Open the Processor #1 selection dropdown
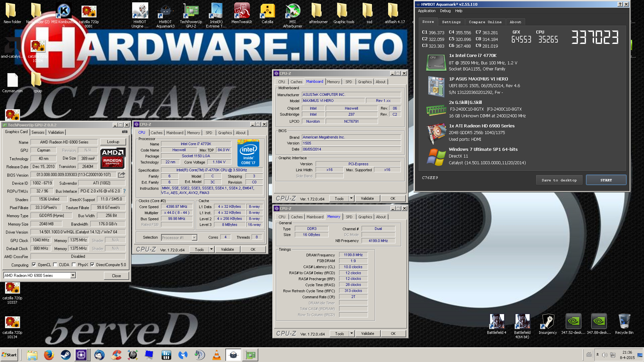Viewport: 644px width, 362px height. [x=194, y=238]
